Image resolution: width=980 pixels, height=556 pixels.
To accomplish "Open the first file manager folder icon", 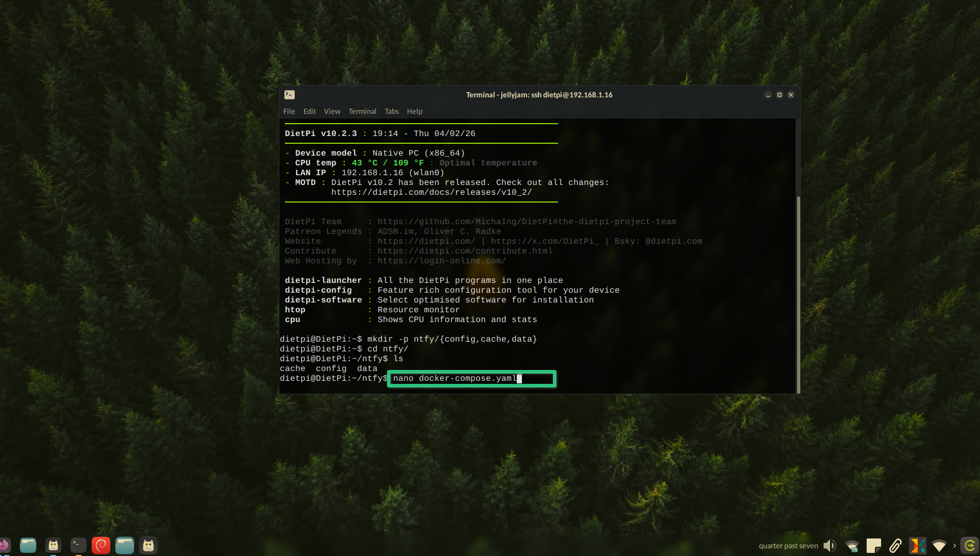I will tap(28, 545).
